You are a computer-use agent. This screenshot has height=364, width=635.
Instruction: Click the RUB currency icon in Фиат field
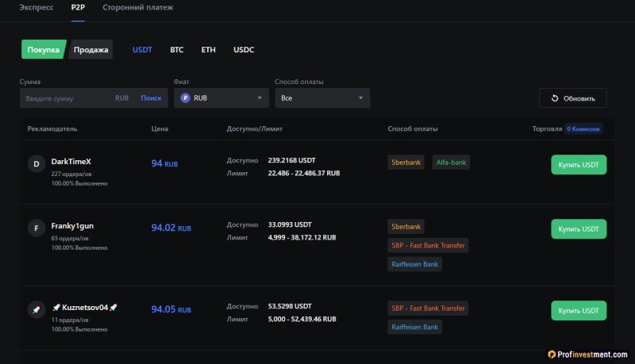pyautogui.click(x=185, y=98)
